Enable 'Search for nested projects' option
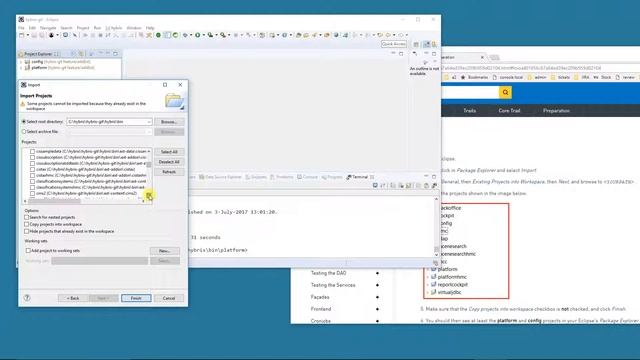Image resolution: width=640 pixels, height=360 pixels. [x=27, y=218]
